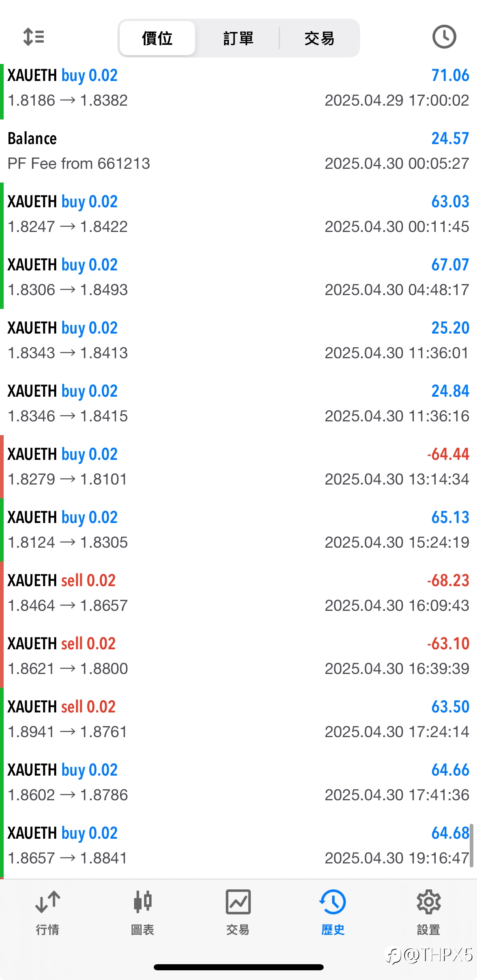Click timestamp 2025.04.30 17:41:36
The image size is (477, 980).
[397, 795]
